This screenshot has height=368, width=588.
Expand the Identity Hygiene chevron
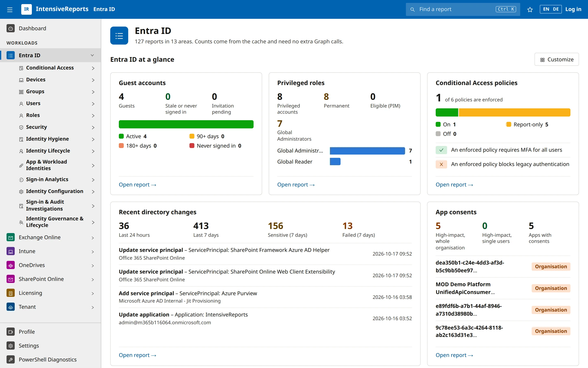coord(93,139)
